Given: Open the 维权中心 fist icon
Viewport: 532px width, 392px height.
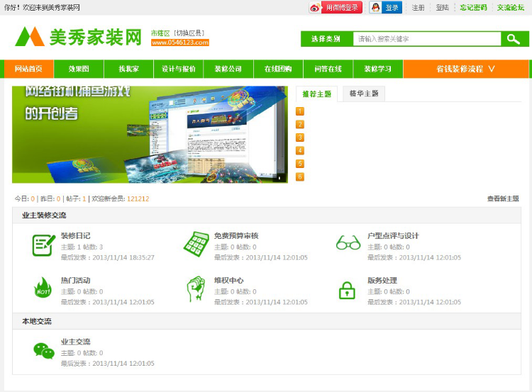Looking at the screenshot, I should coord(196,289).
